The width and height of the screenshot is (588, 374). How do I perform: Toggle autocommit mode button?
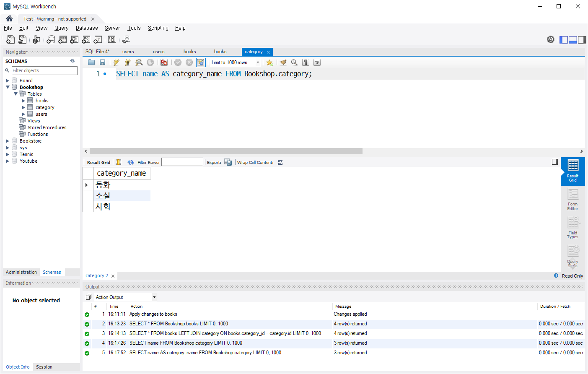click(201, 62)
